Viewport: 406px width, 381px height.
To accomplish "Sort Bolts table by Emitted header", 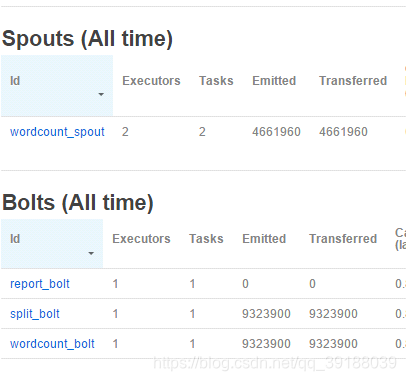I will tap(264, 239).
